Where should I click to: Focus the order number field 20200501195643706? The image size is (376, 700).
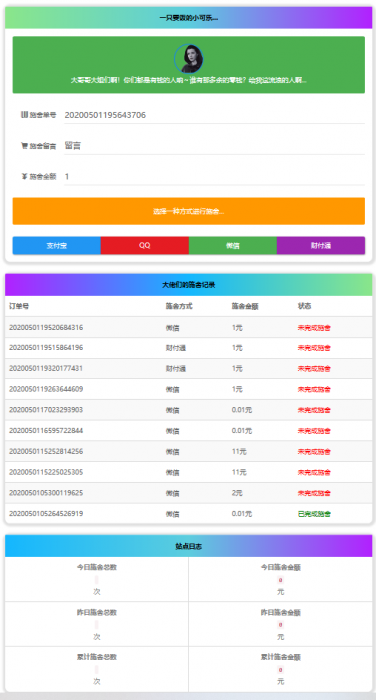click(214, 115)
